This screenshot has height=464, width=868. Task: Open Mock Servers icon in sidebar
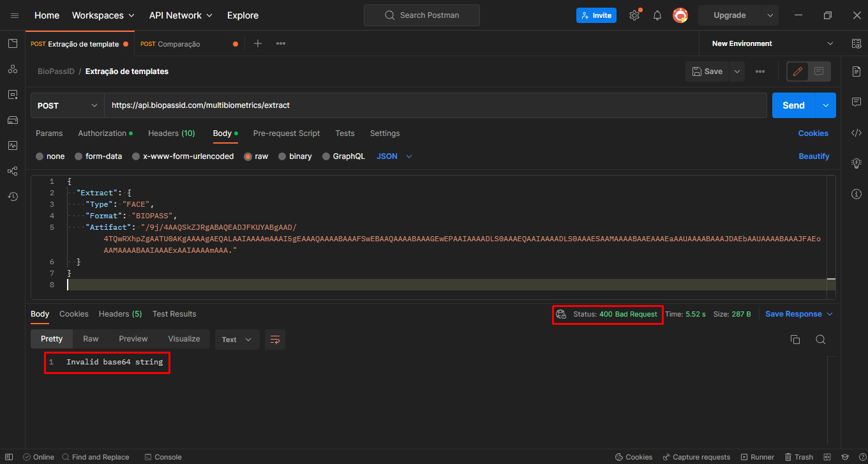13,120
